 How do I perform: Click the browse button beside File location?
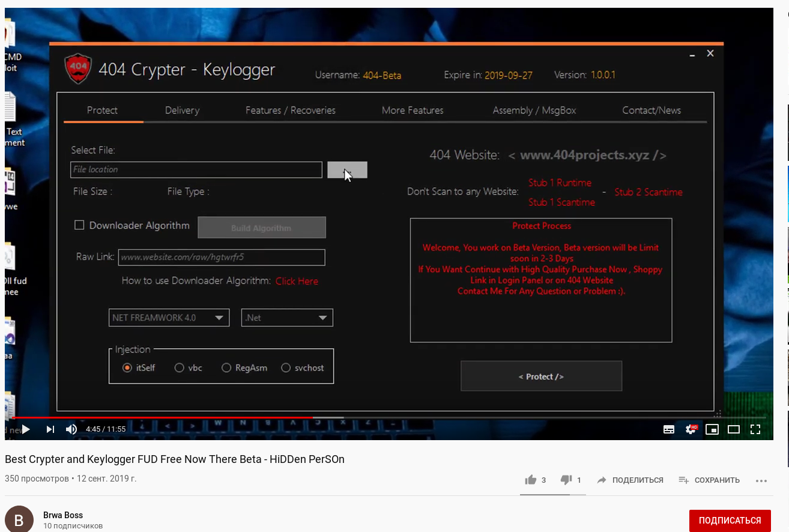pos(347,170)
